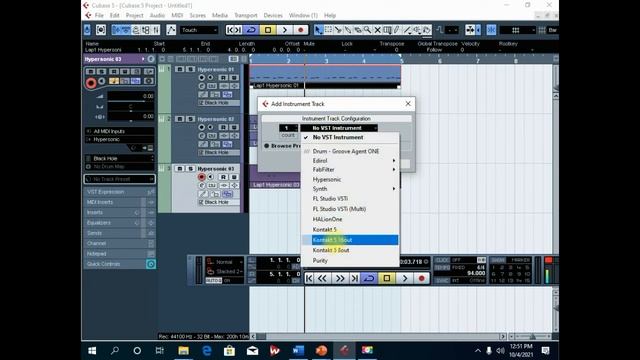Adjust the inspector volume slider

point(131,97)
